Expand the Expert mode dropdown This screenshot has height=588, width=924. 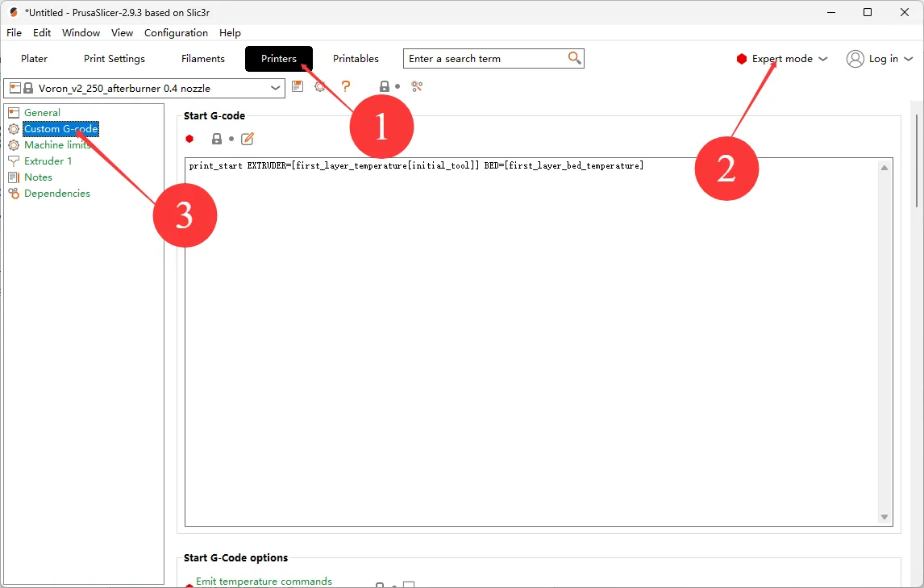[x=822, y=59]
